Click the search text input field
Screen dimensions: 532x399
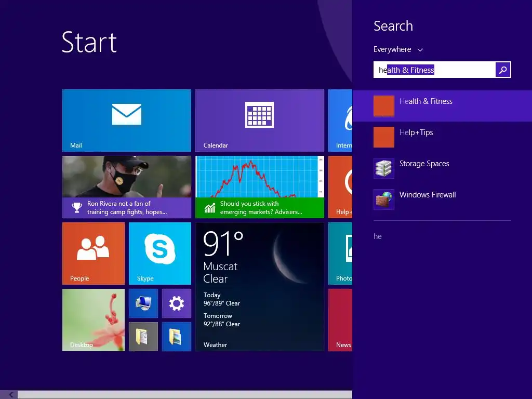434,70
